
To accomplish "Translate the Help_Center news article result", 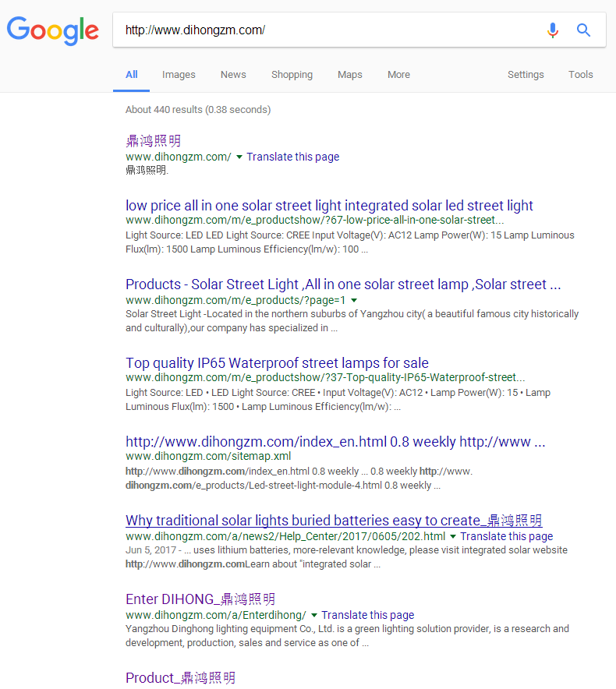I will click(507, 536).
